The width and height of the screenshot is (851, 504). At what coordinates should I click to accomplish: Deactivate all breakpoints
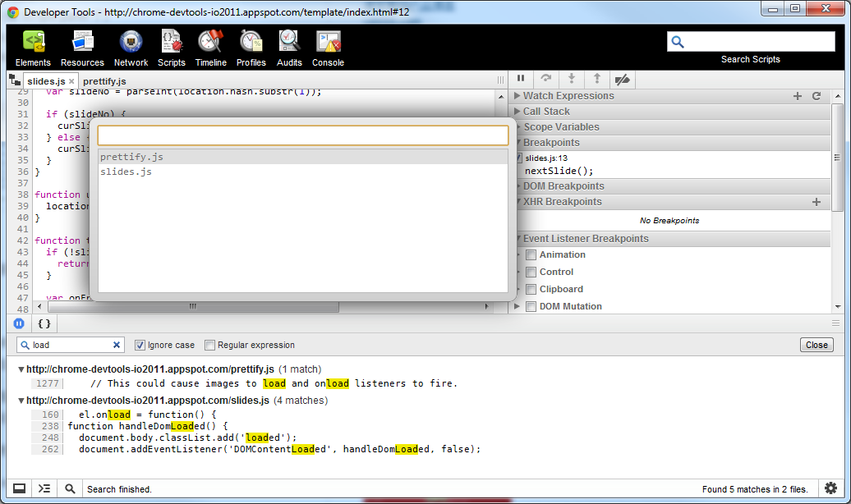(622, 79)
